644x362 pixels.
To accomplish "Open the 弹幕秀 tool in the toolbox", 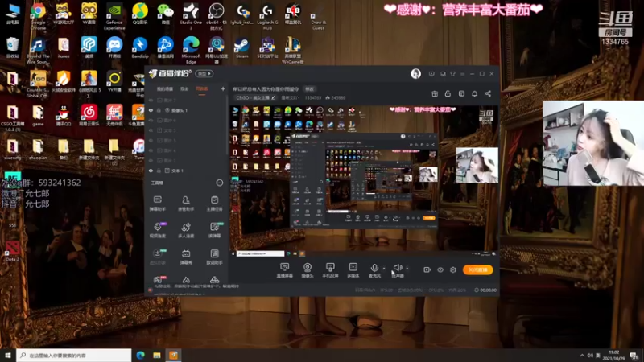I will point(186,257).
